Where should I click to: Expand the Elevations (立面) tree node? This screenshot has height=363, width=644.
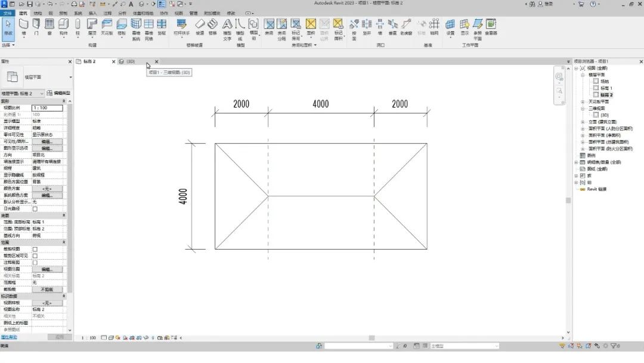pos(583,122)
